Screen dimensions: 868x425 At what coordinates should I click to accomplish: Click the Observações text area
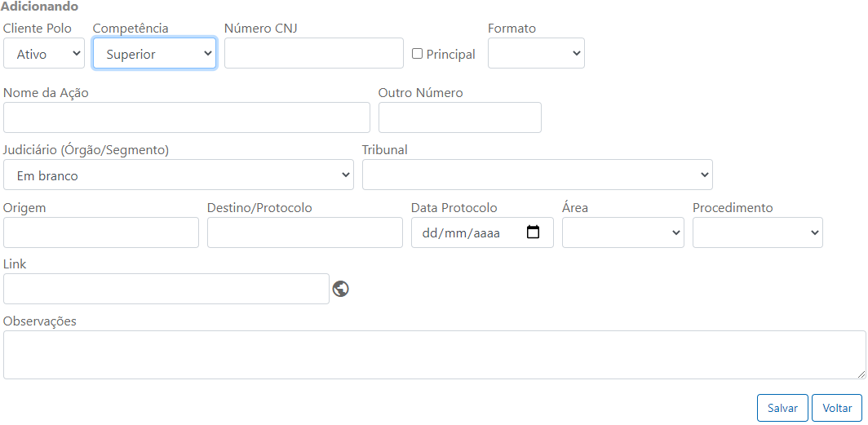[x=434, y=355]
